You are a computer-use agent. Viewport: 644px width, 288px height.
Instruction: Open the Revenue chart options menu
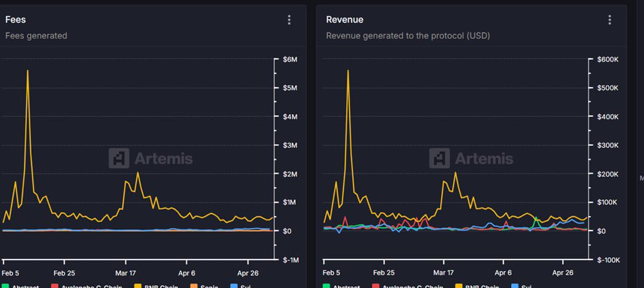pyautogui.click(x=610, y=20)
